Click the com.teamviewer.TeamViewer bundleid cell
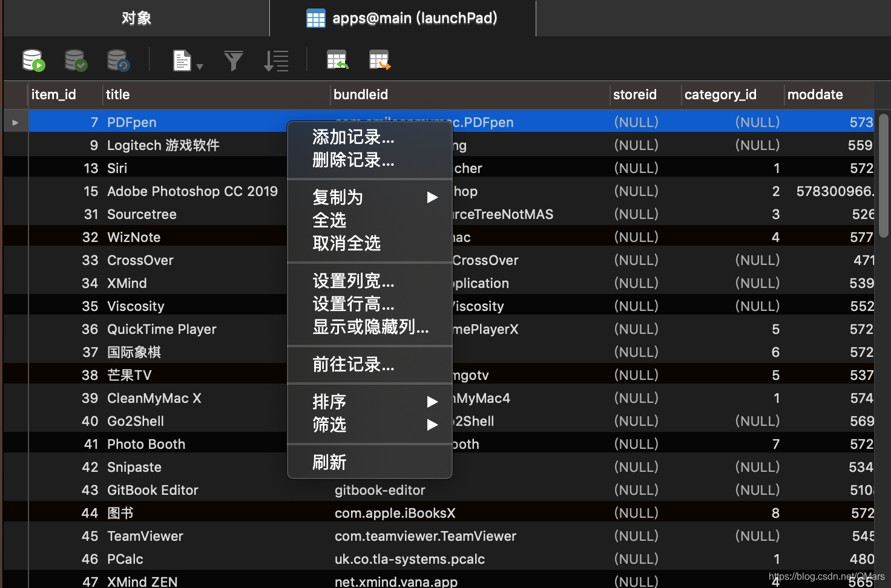This screenshot has height=588, width=891. point(426,536)
